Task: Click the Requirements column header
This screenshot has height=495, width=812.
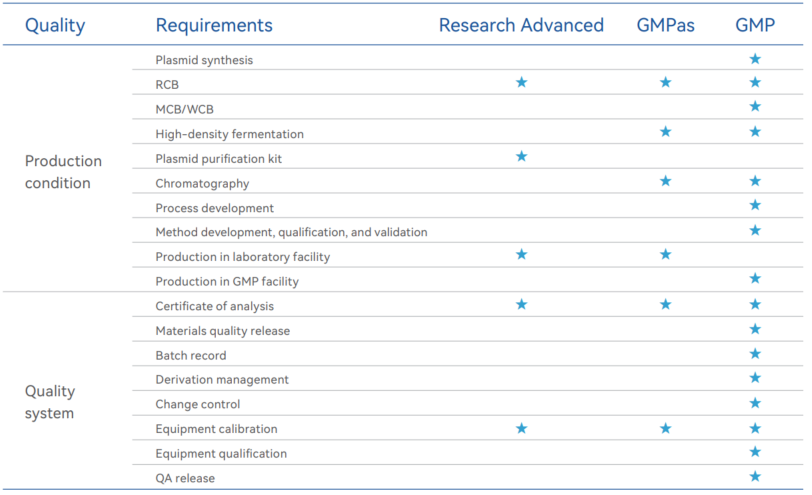Action: (214, 25)
